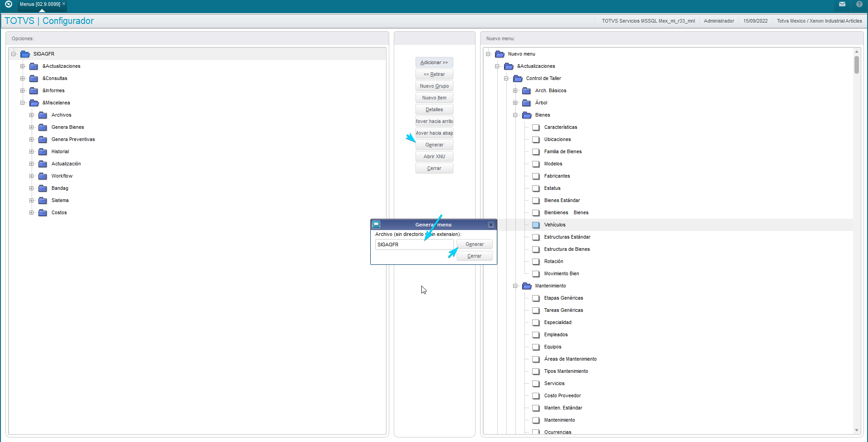The height and width of the screenshot is (442, 868).
Task: Click << Retirar button
Action: click(434, 74)
